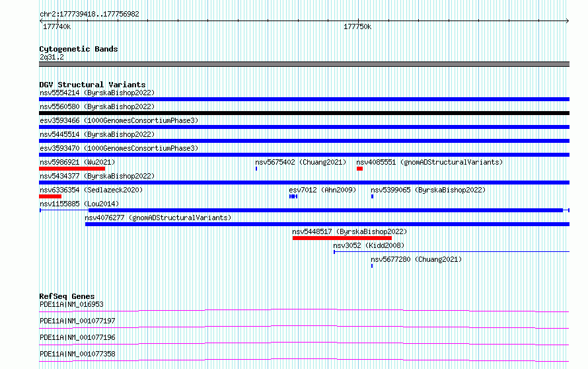Click the small blue marker under nsv5399065
588x369 pixels.
pos(373,196)
